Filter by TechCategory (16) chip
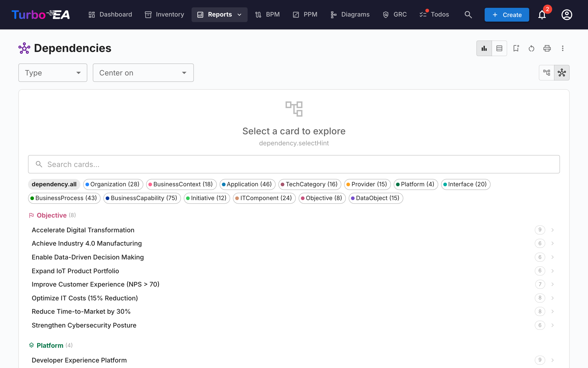Viewport: 588px width, 368px height. 310,184
